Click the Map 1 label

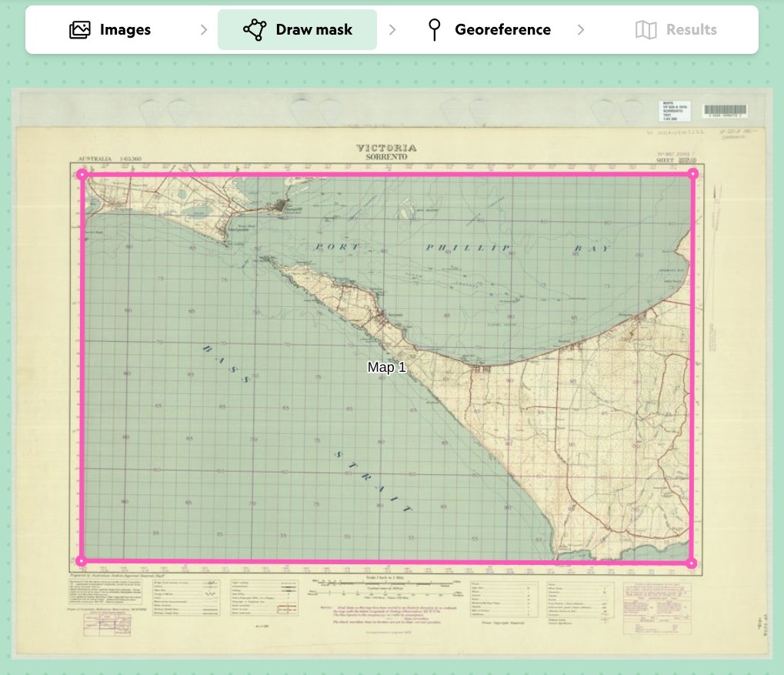[386, 367]
